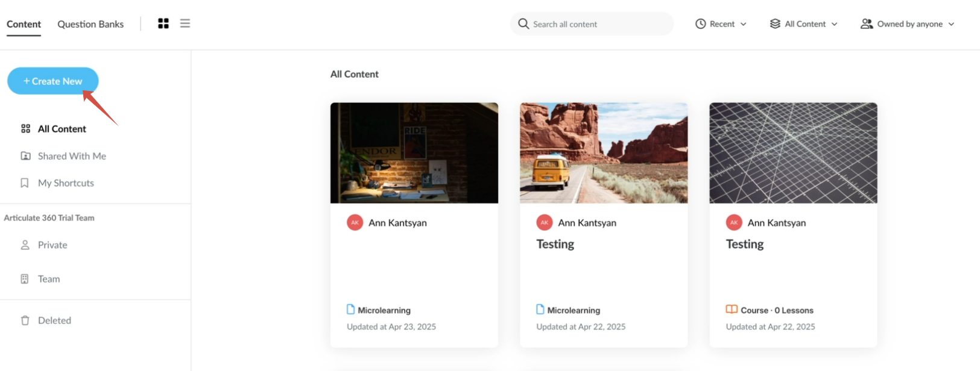The width and height of the screenshot is (980, 371).
Task: Click the My Shortcuts bookmark icon
Action: tap(25, 183)
